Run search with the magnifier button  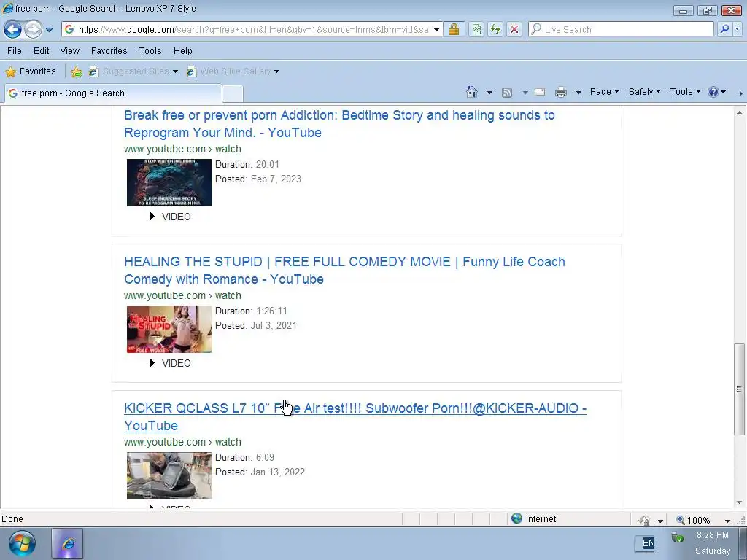pos(724,29)
